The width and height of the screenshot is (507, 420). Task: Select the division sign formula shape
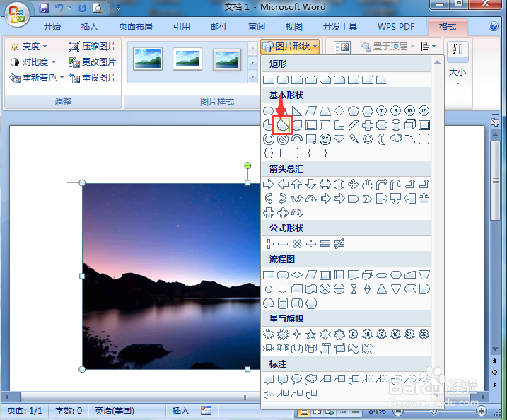[310, 244]
